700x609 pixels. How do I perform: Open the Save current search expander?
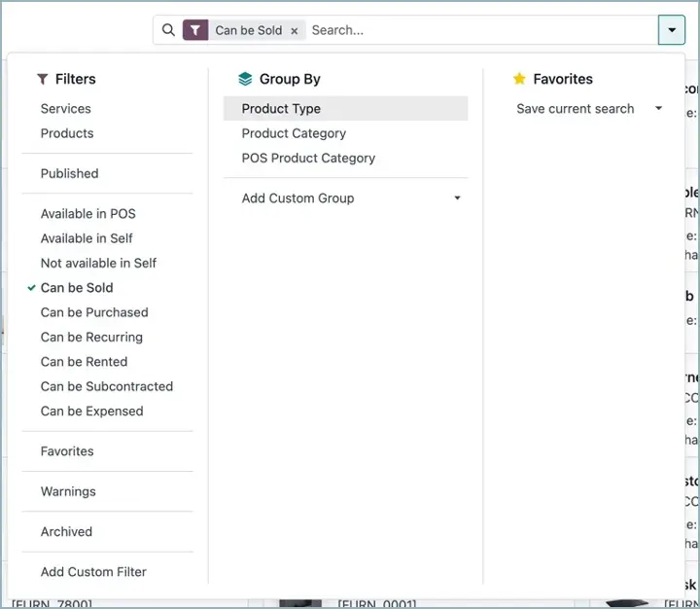(x=658, y=109)
